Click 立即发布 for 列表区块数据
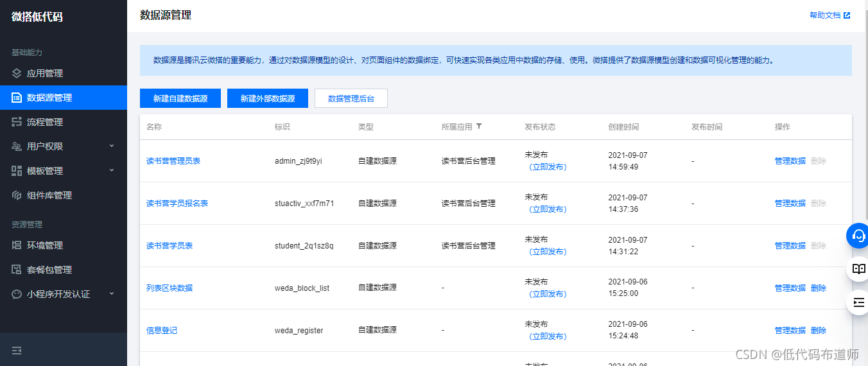868x366 pixels. click(548, 294)
